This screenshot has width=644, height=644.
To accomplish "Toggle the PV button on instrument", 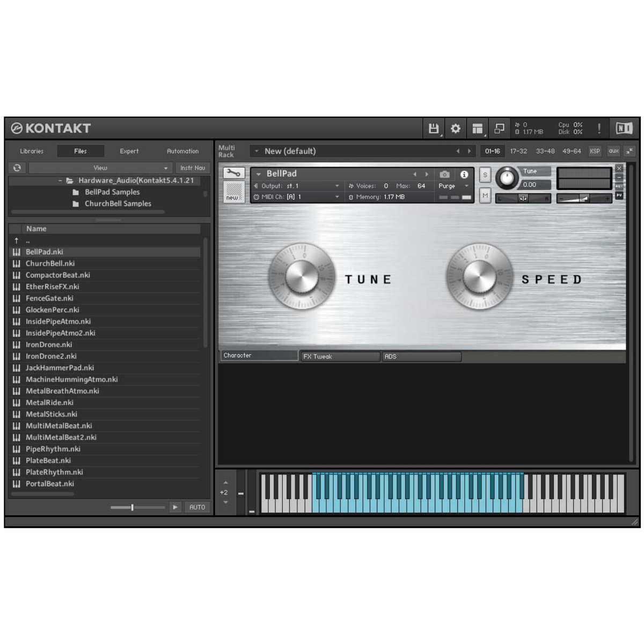I will tap(619, 195).
